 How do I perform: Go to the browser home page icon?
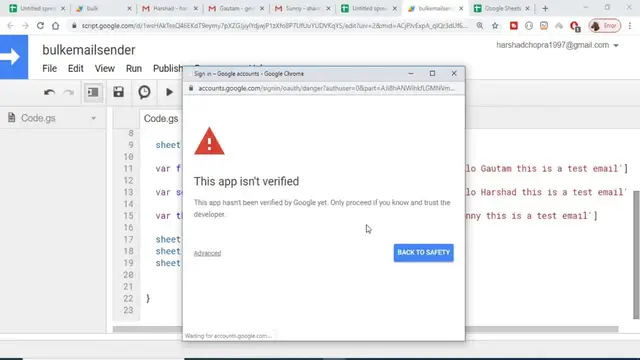point(56,26)
